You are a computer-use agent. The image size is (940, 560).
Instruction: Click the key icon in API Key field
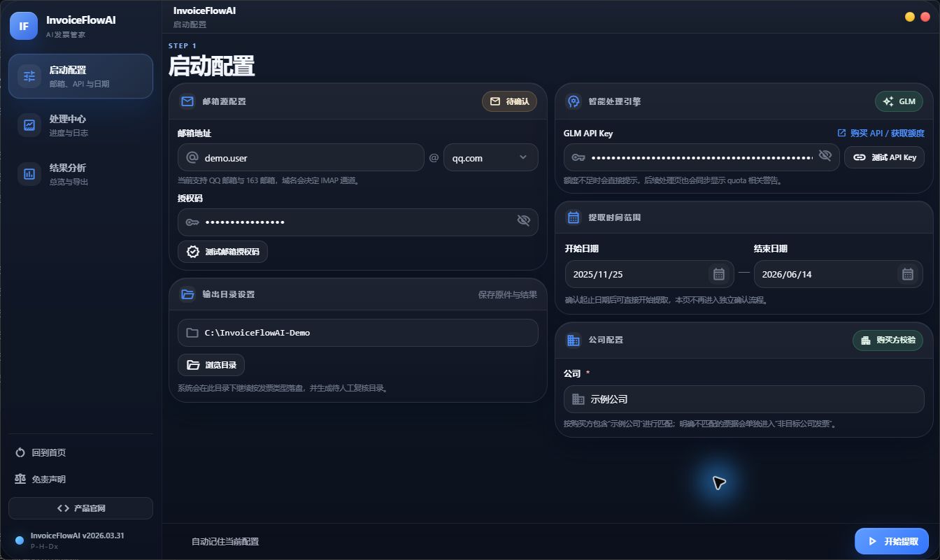tap(578, 157)
